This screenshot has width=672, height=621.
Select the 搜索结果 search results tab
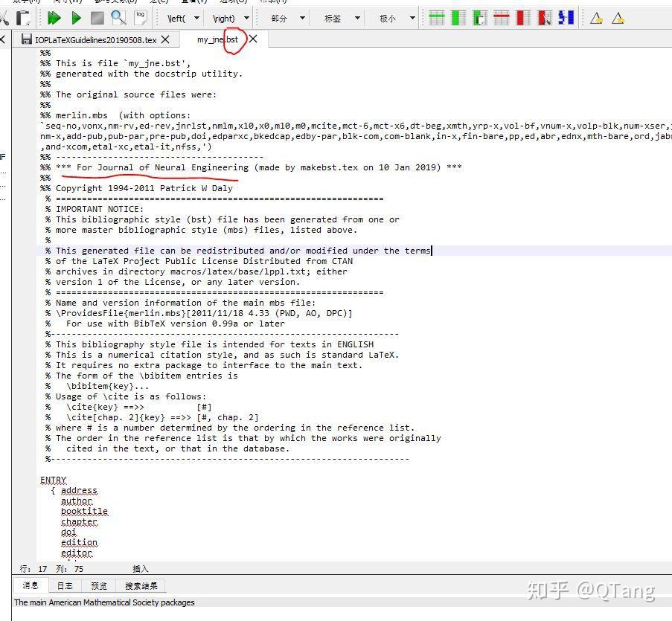(141, 585)
